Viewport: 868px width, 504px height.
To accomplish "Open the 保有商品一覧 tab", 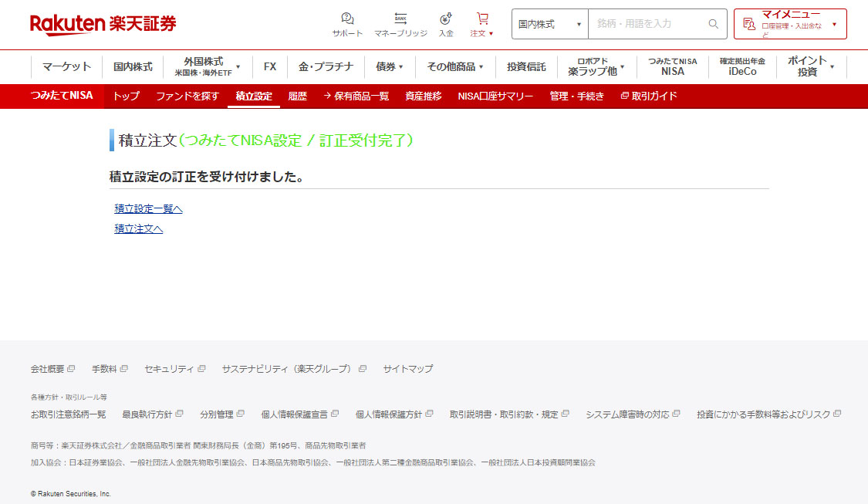I will (356, 96).
